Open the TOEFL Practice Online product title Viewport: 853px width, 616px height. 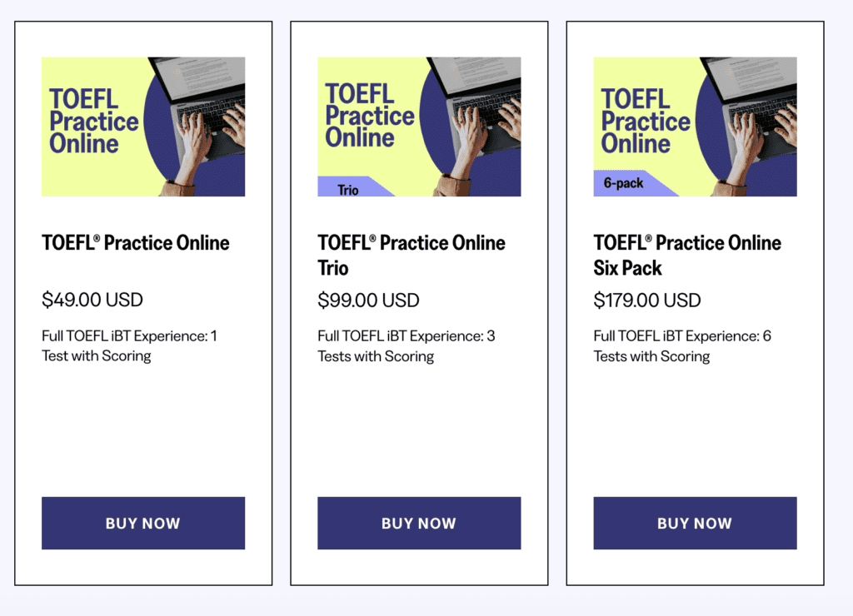(x=135, y=243)
